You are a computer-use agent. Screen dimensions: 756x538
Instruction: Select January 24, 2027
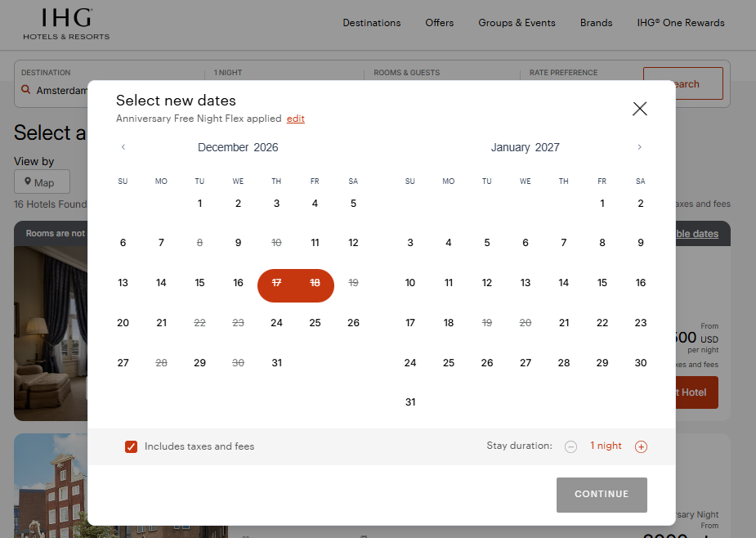coord(410,363)
